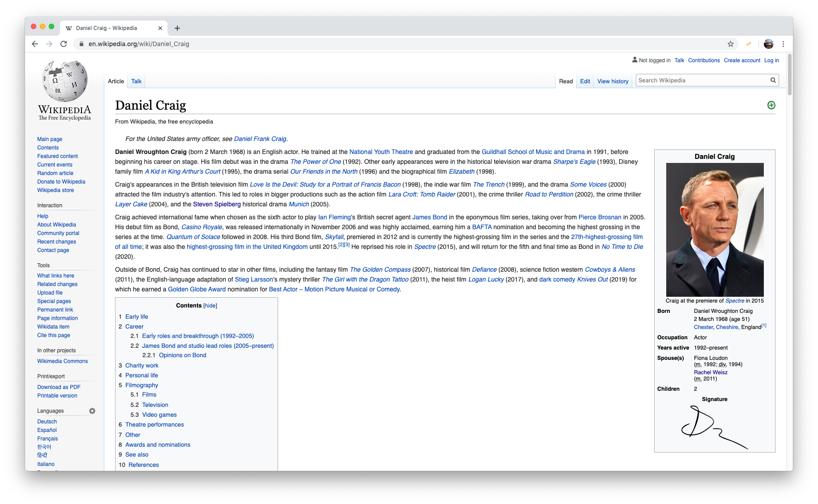Open Contributions link at top

[x=704, y=60]
